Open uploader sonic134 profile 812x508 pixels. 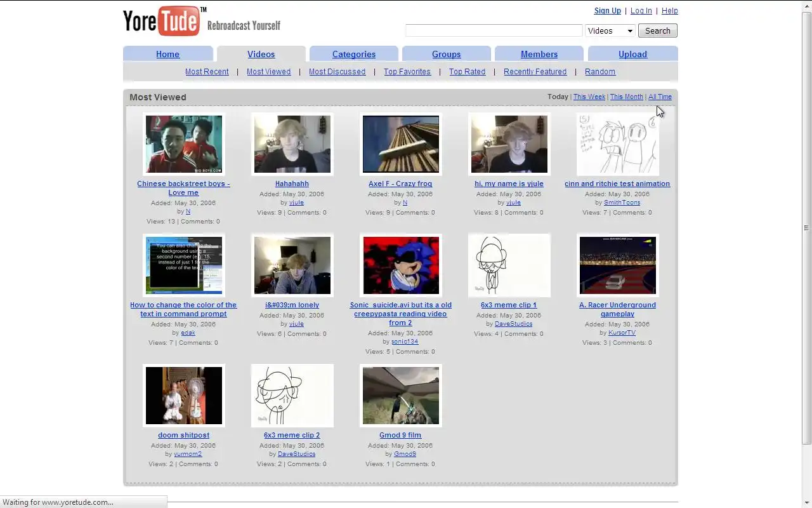pyautogui.click(x=405, y=342)
